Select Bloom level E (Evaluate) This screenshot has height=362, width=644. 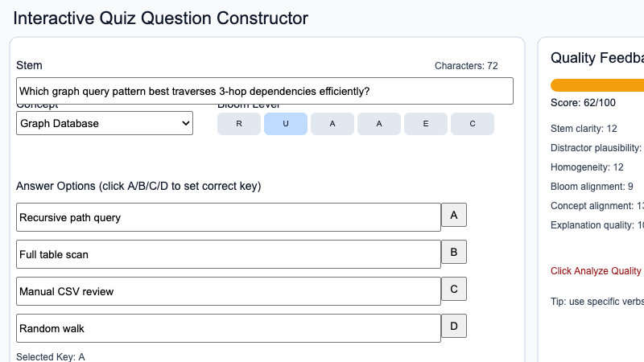[426, 124]
